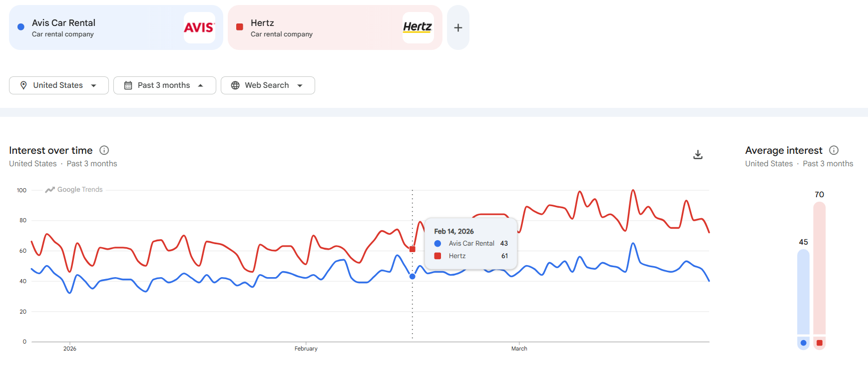The width and height of the screenshot is (868, 366).
Task: Click the Google Trends watermark icon
Action: tap(50, 190)
